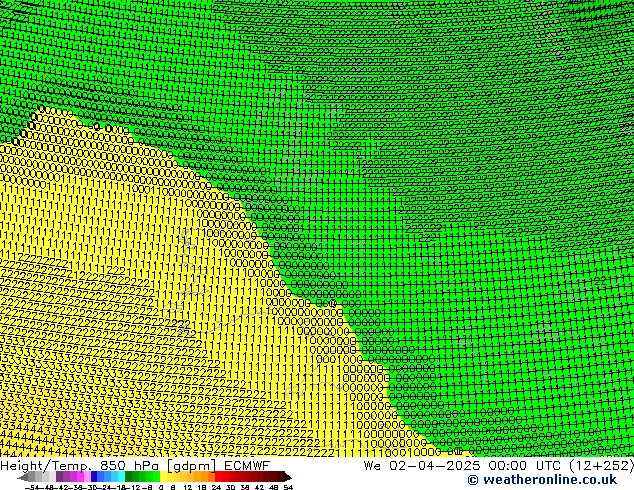
Task: Click the '12' label under the color scale
Action: pos(188,488)
